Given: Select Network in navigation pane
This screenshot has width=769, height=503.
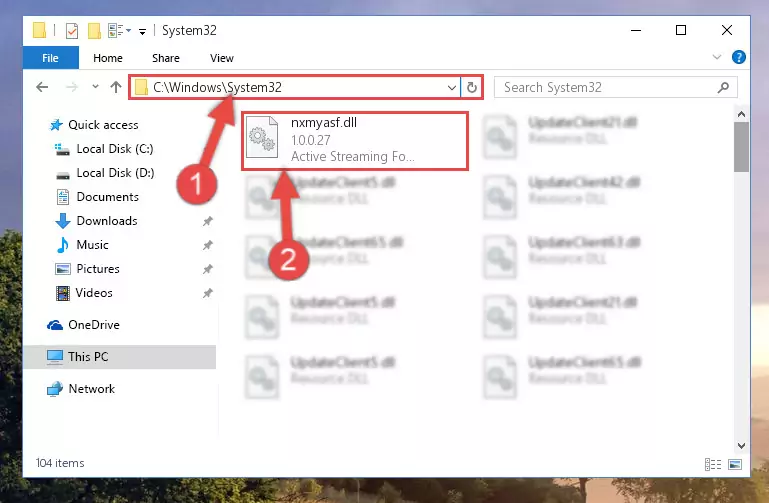Looking at the screenshot, I should coord(91,389).
